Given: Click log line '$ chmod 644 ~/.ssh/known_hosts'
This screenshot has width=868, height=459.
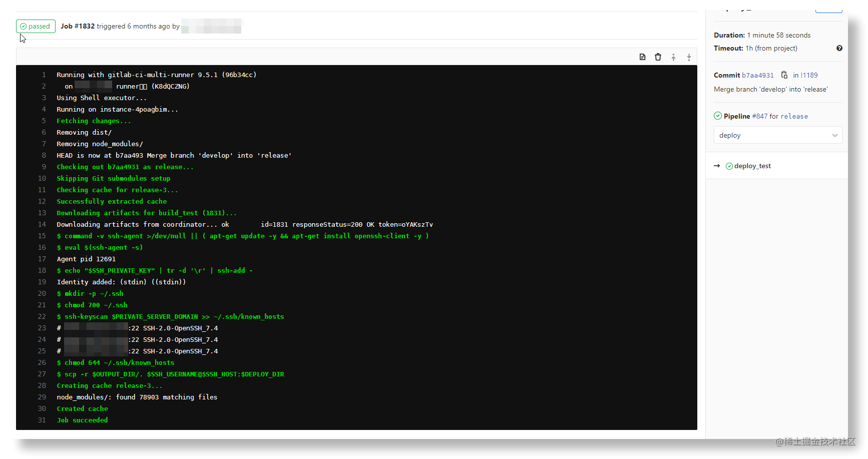Looking at the screenshot, I should coord(116,362).
